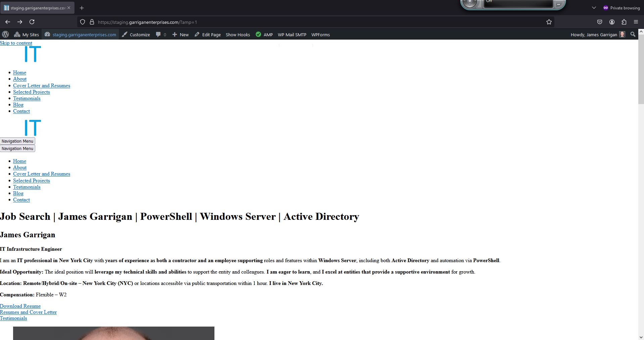The image size is (644, 340).
Task: Open the Firefox extensions puzzle icon
Action: coord(624,22)
